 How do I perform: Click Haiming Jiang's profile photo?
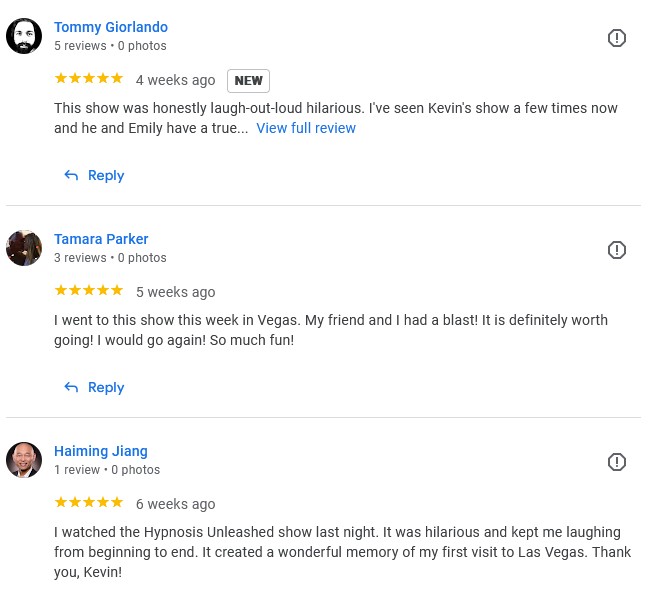(x=24, y=460)
